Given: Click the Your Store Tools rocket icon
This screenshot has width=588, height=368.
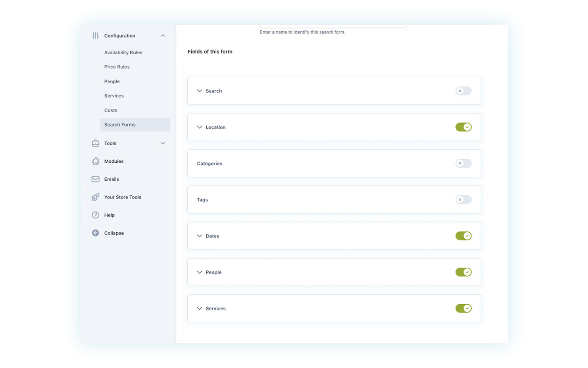Looking at the screenshot, I should pos(95,197).
